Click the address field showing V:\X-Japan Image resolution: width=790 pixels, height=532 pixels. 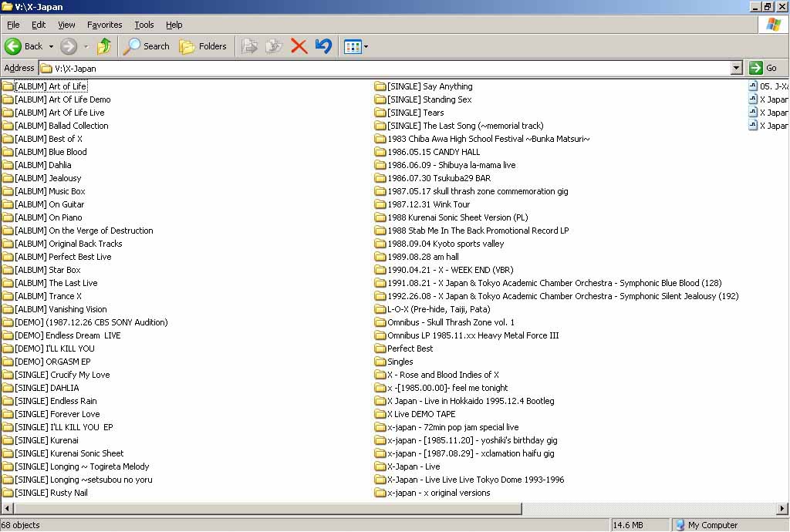(386, 68)
